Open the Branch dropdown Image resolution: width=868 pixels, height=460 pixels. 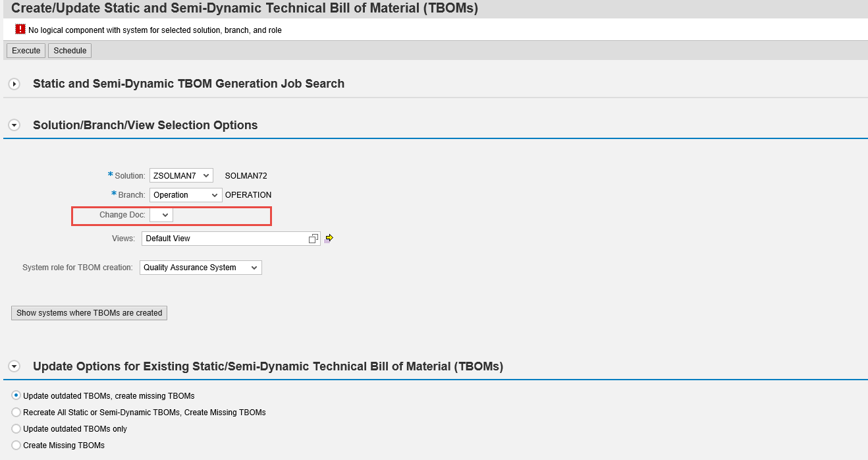tap(186, 195)
